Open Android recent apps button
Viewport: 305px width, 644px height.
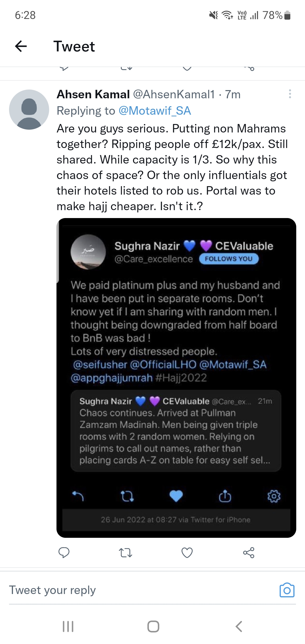point(68,626)
